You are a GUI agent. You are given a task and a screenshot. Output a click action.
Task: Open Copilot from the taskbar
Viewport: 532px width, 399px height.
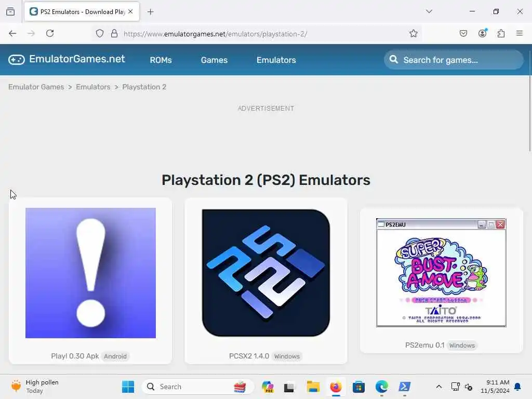click(x=268, y=387)
